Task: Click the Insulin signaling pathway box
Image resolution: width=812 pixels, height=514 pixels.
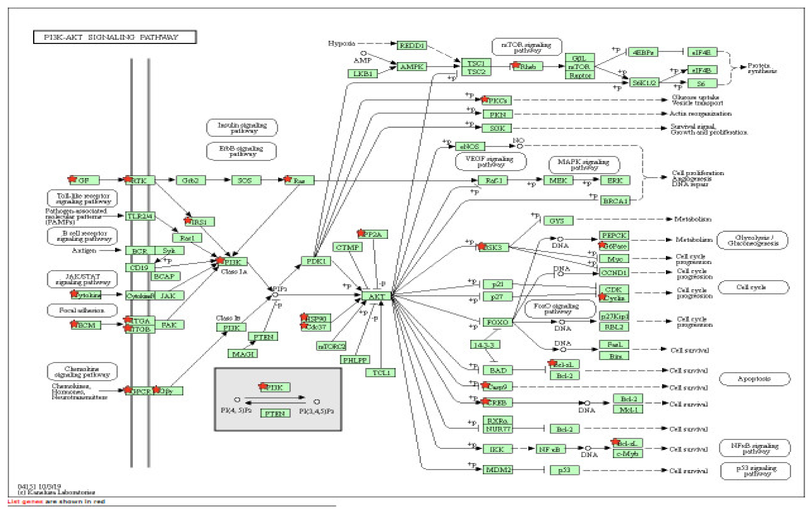Action: pyautogui.click(x=242, y=128)
